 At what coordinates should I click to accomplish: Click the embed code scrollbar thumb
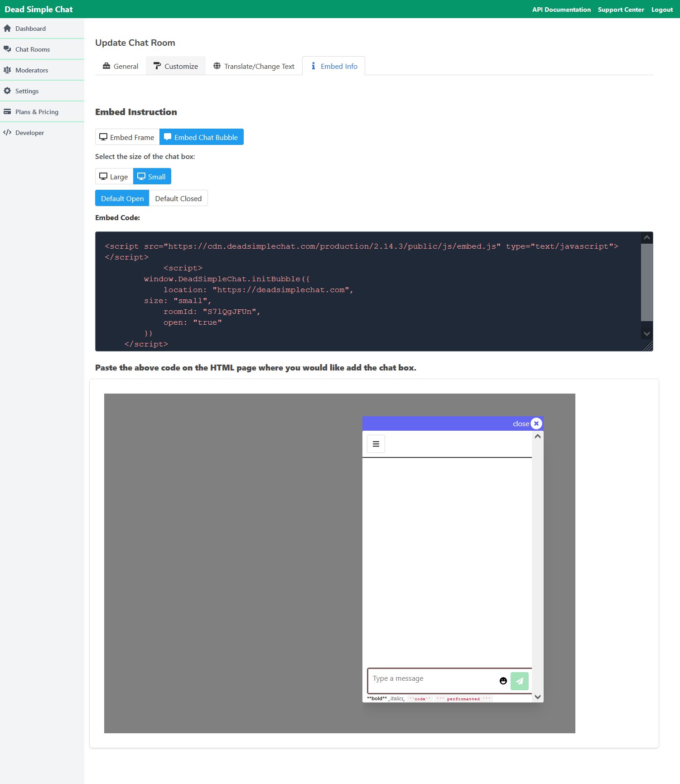(x=647, y=282)
